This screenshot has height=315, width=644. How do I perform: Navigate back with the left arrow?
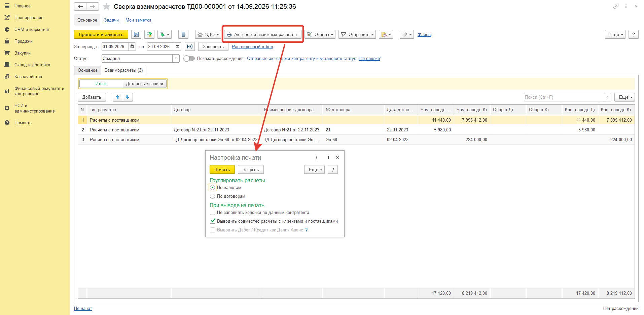[x=80, y=6]
